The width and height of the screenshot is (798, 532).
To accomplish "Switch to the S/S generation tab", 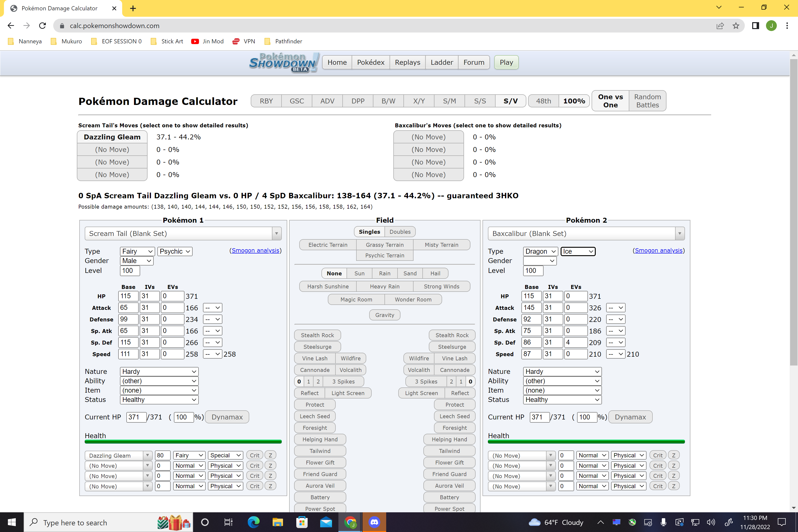I will [480, 101].
